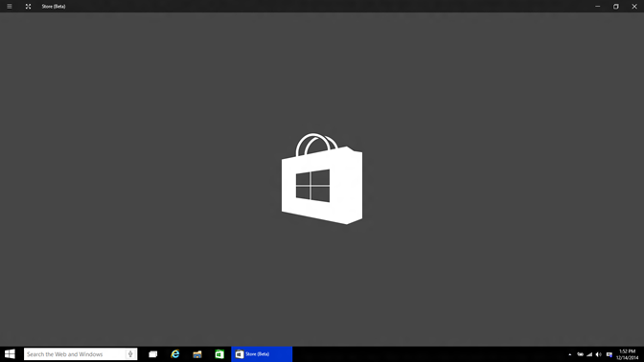
Task: Toggle full screen mode for the Store app
Action: click(28, 6)
